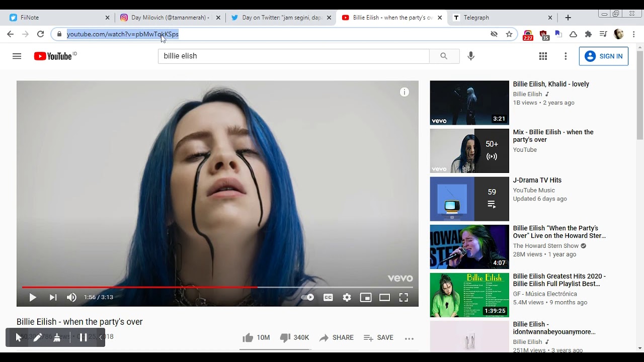Mute the video volume
The height and width of the screenshot is (362, 644).
coord(72,297)
